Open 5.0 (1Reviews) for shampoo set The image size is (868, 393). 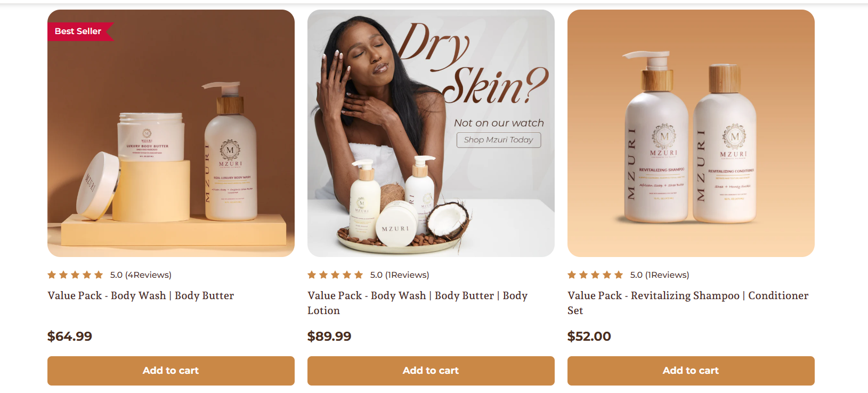coord(660,275)
